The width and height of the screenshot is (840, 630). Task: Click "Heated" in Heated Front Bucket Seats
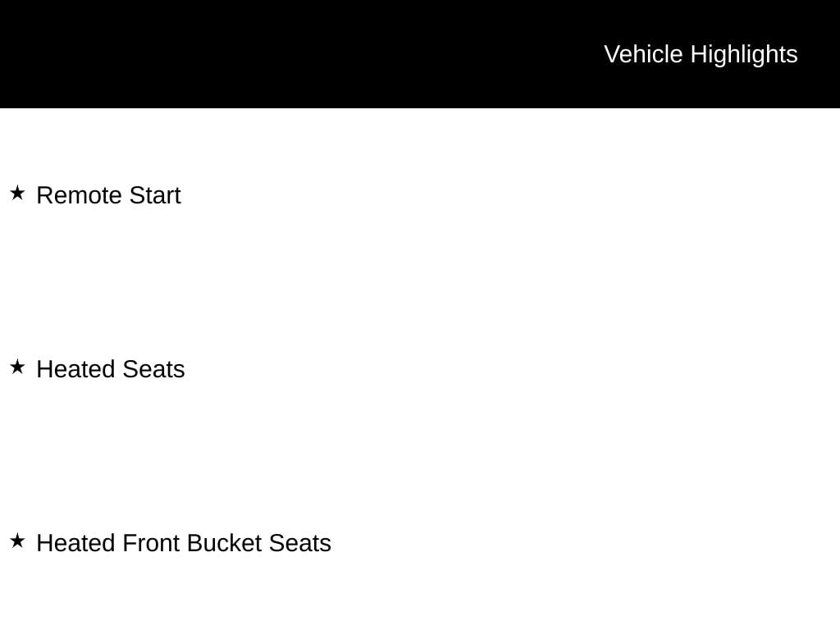[x=76, y=544]
